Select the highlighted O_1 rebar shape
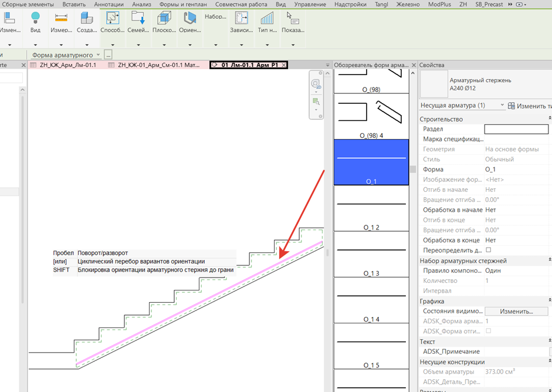The height and width of the screenshot is (392, 552). (371, 162)
